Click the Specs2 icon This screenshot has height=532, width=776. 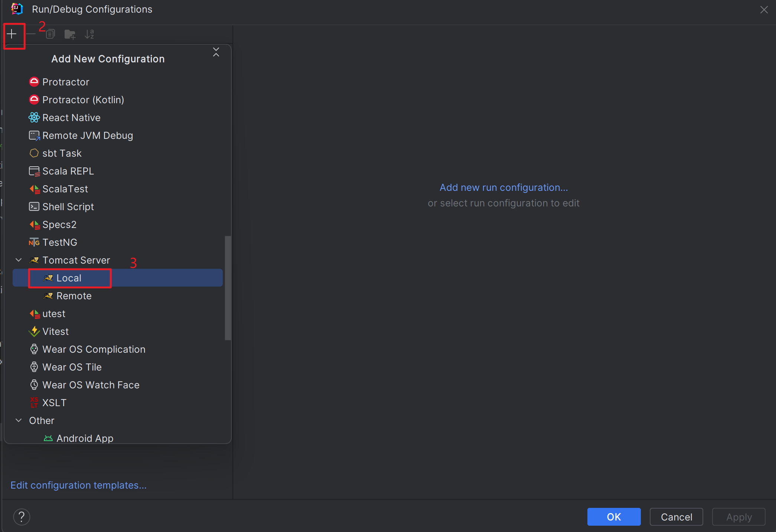tap(35, 225)
